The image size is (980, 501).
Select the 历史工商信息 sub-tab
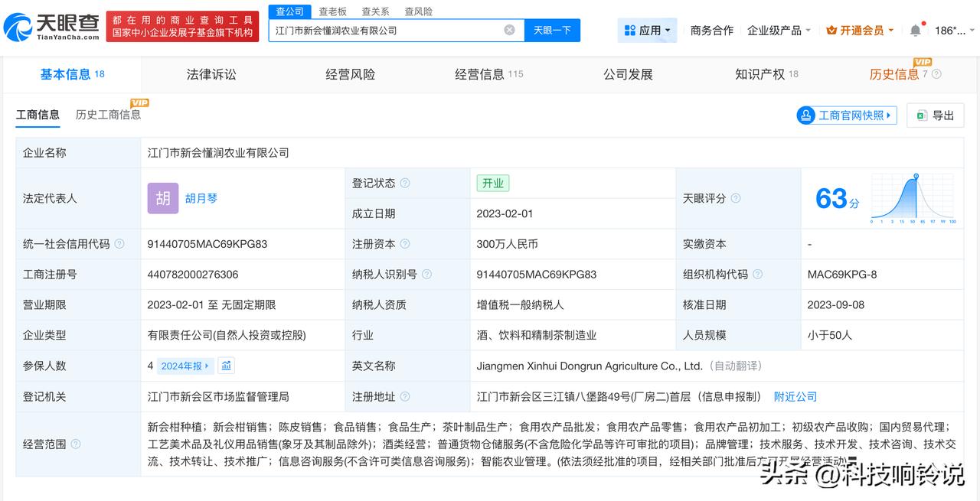coord(108,115)
